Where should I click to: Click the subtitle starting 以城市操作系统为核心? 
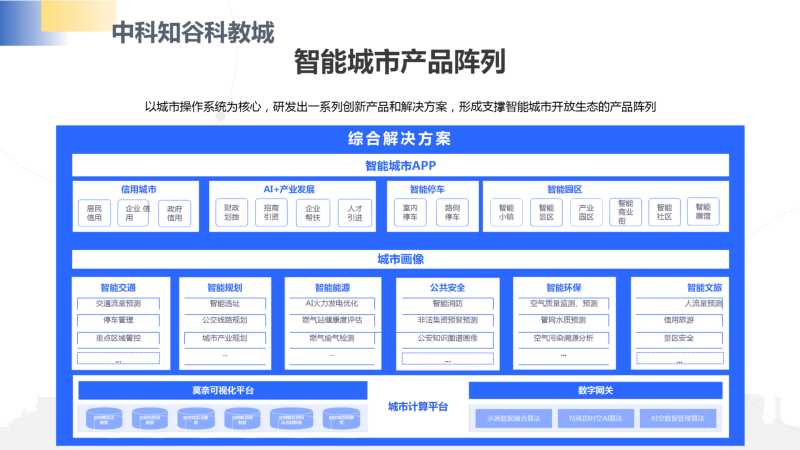(x=400, y=107)
